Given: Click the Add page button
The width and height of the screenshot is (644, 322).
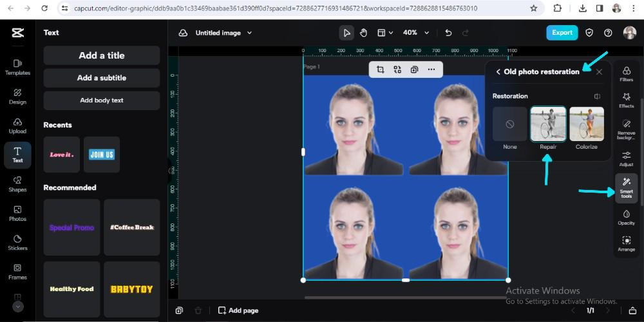Looking at the screenshot, I should 238,310.
